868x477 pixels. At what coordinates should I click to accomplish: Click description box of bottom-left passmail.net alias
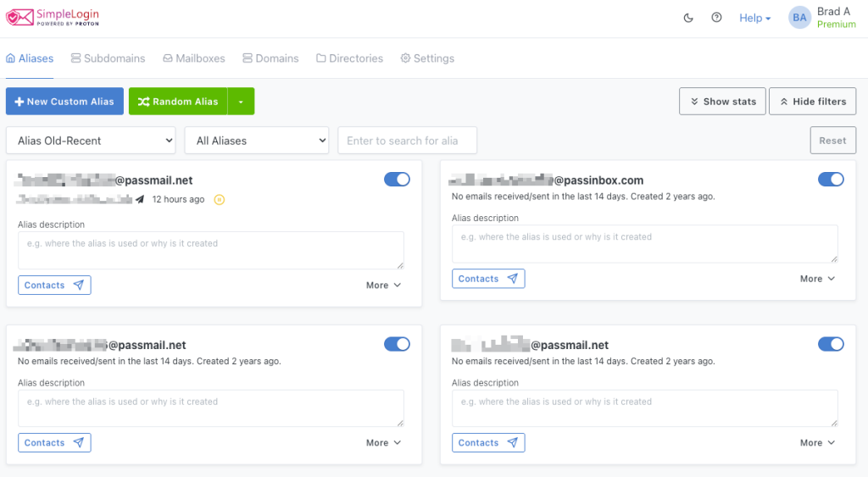(211, 408)
